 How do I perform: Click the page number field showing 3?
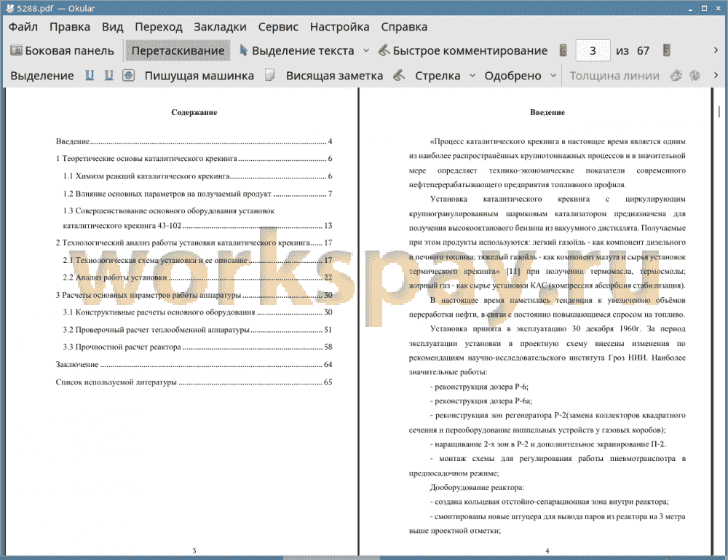(593, 51)
